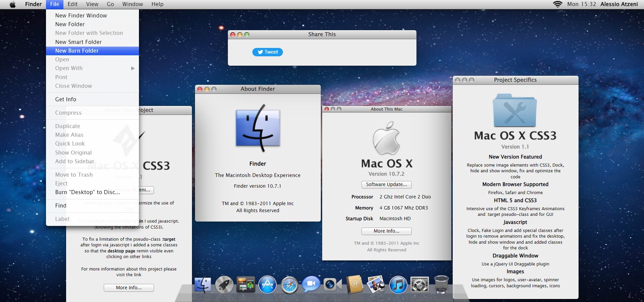Open the Window menu
The image size is (644, 302).
point(133,4)
